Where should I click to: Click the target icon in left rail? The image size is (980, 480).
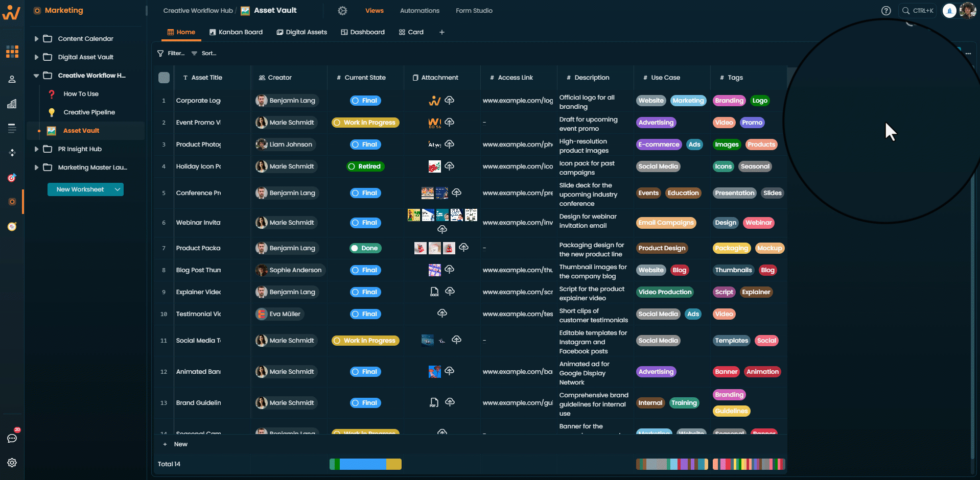pyautogui.click(x=12, y=178)
